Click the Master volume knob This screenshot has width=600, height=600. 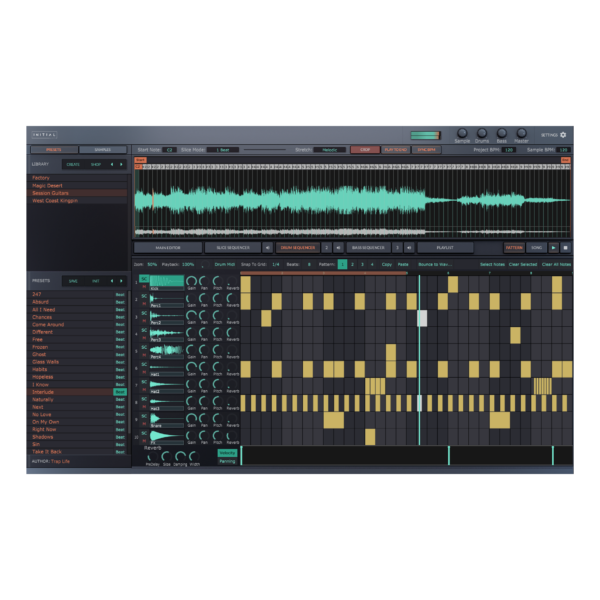(x=521, y=133)
